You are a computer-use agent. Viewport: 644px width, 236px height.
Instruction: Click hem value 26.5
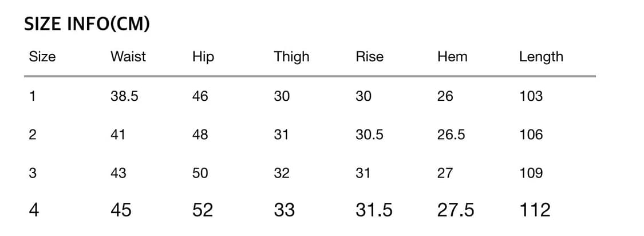click(x=451, y=135)
